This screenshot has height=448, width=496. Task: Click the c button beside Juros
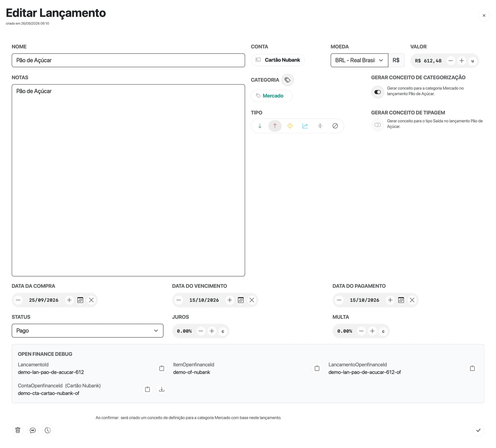pos(223,331)
